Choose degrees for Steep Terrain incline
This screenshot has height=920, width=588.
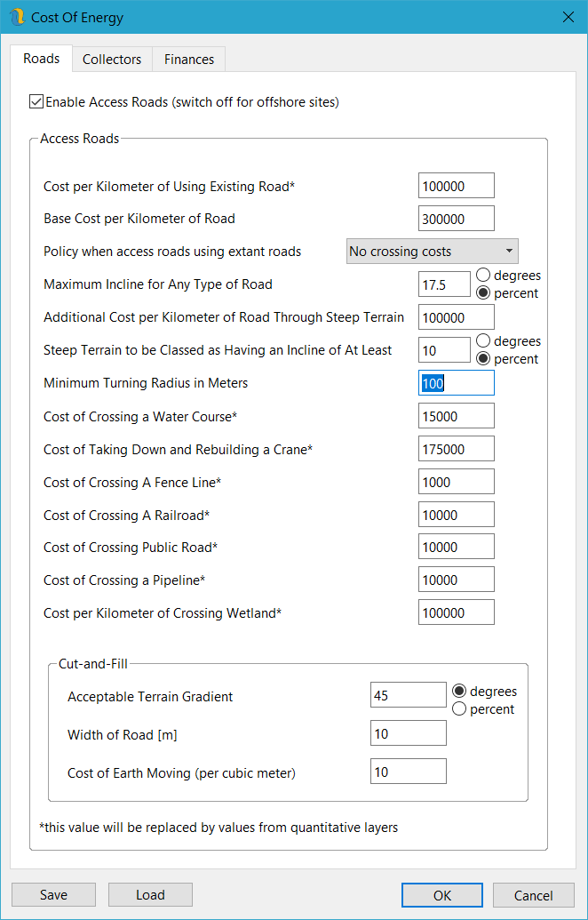pos(484,341)
